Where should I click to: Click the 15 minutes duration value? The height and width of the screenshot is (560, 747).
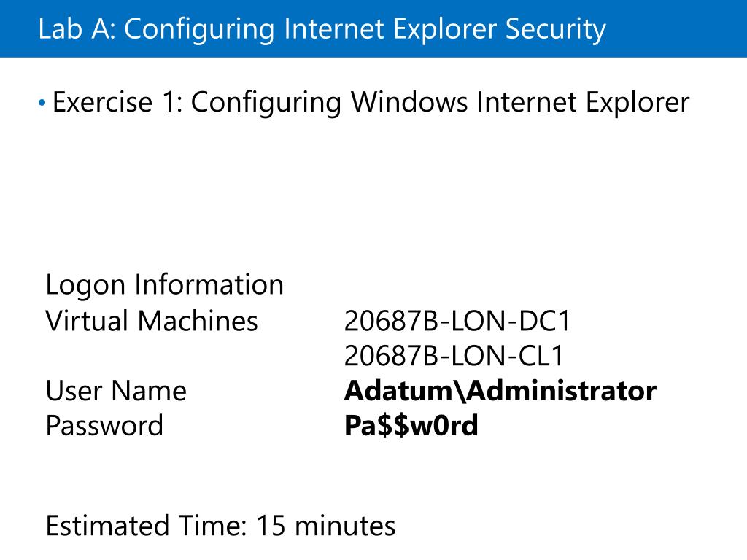tap(326, 526)
